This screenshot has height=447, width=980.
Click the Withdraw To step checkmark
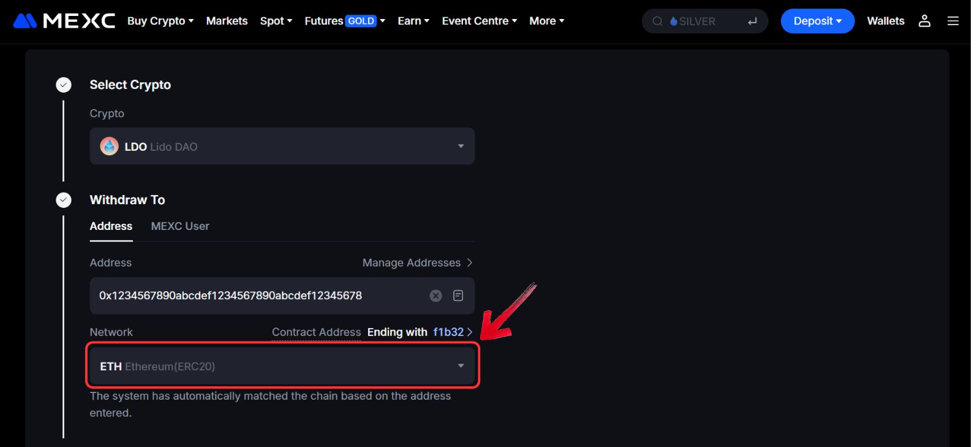pos(64,200)
